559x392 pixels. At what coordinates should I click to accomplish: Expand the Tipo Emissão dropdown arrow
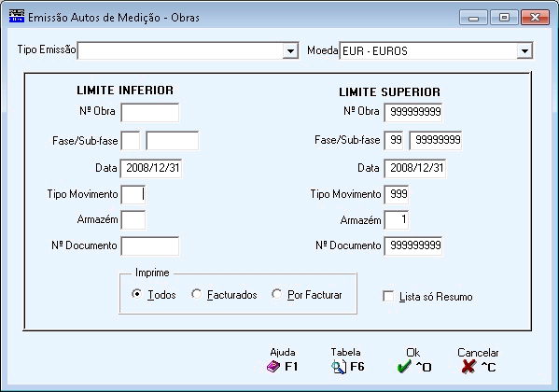click(290, 51)
